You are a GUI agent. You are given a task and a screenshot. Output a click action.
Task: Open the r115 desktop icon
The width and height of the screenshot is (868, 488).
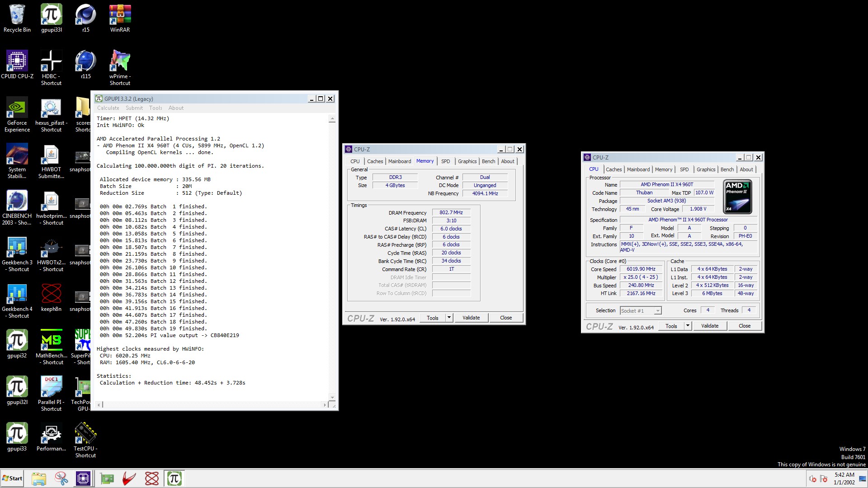click(86, 65)
